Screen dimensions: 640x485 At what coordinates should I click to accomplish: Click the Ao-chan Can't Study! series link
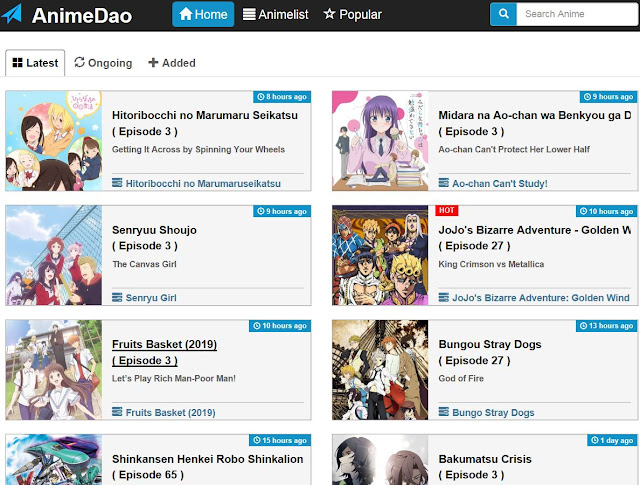tap(500, 183)
